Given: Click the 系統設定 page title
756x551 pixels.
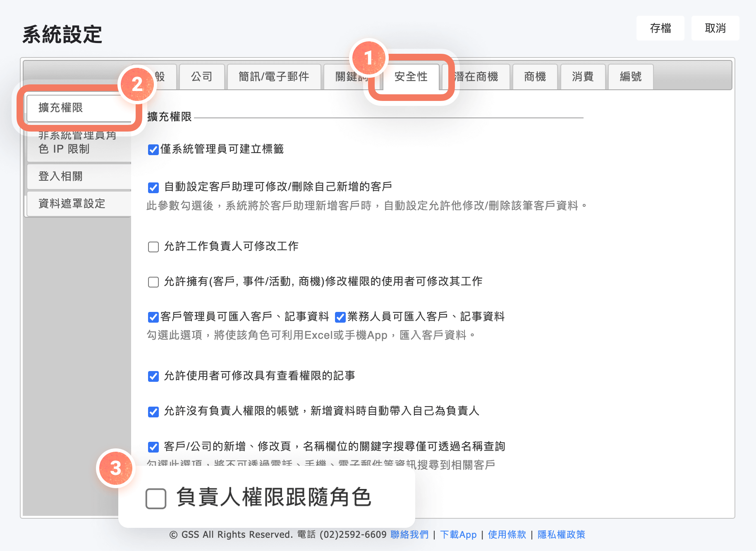Looking at the screenshot, I should pos(62,34).
